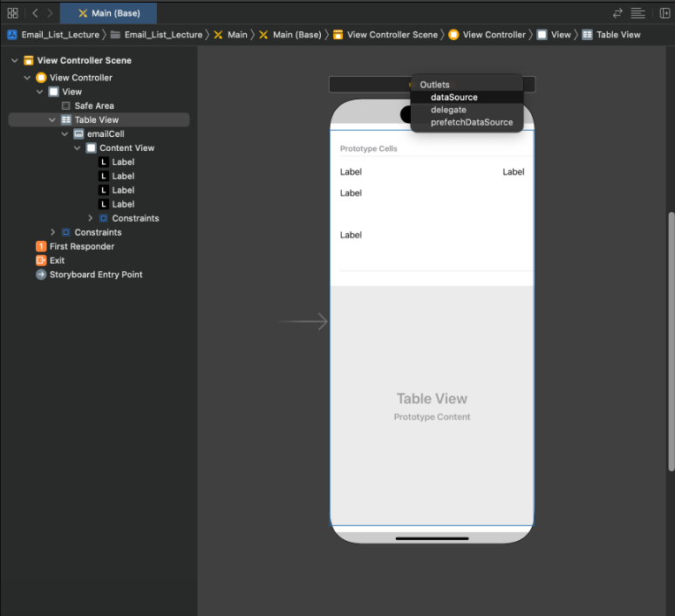Image resolution: width=675 pixels, height=616 pixels.
Task: Click the orange First Responder icon
Action: click(x=41, y=246)
